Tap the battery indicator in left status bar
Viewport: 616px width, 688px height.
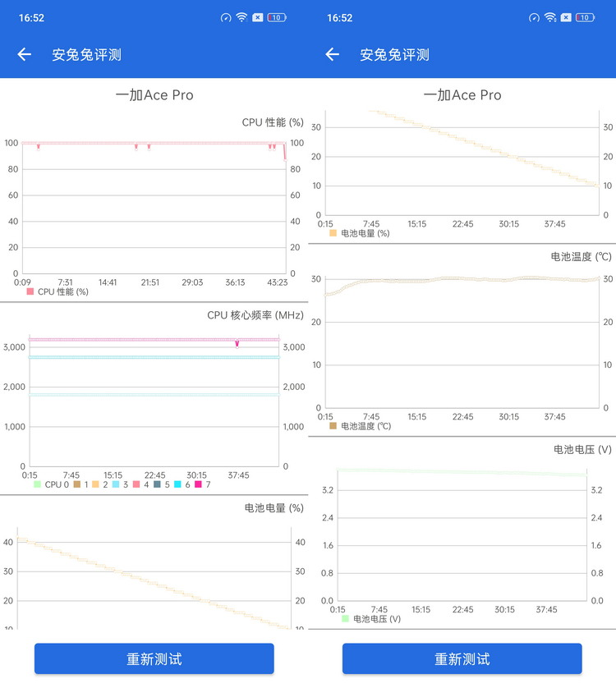point(277,17)
